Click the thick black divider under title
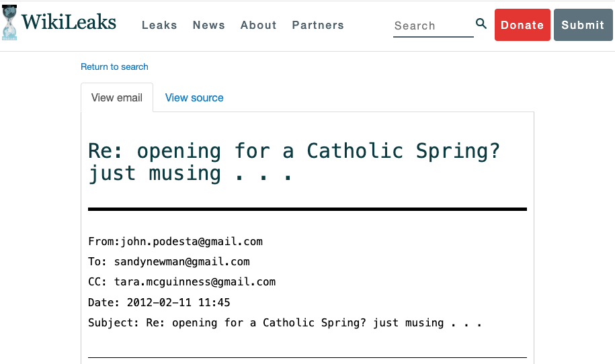 [x=307, y=210]
